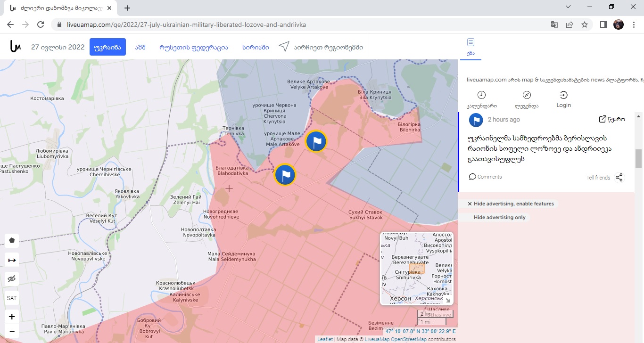Image resolution: width=644 pixels, height=343 pixels.
Task: Toggle the hide layers eye icon
Action: (x=12, y=279)
